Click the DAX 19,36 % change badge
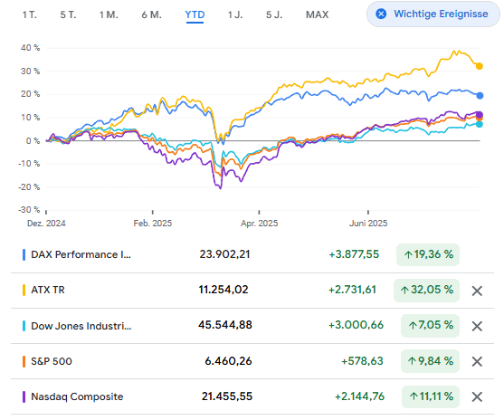 (428, 254)
